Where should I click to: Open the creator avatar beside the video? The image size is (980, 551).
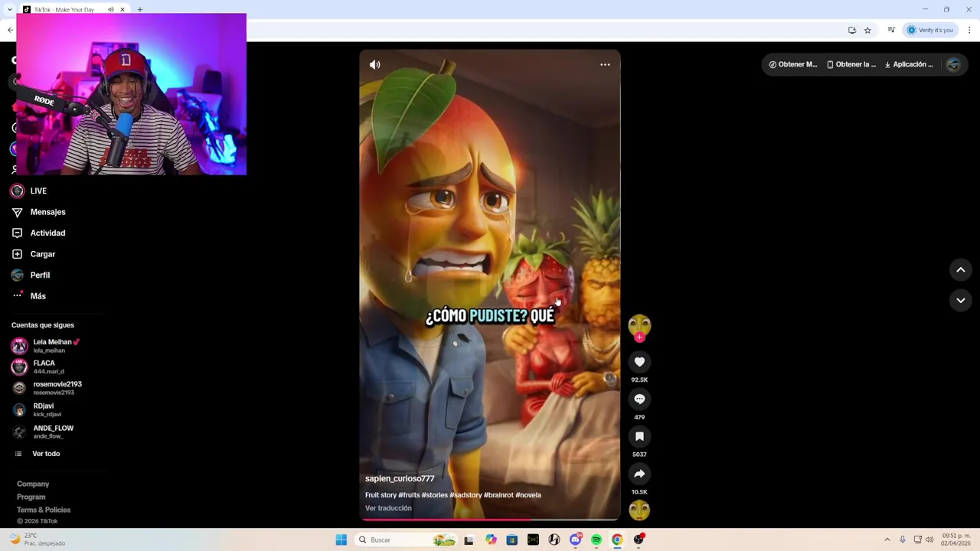click(639, 325)
